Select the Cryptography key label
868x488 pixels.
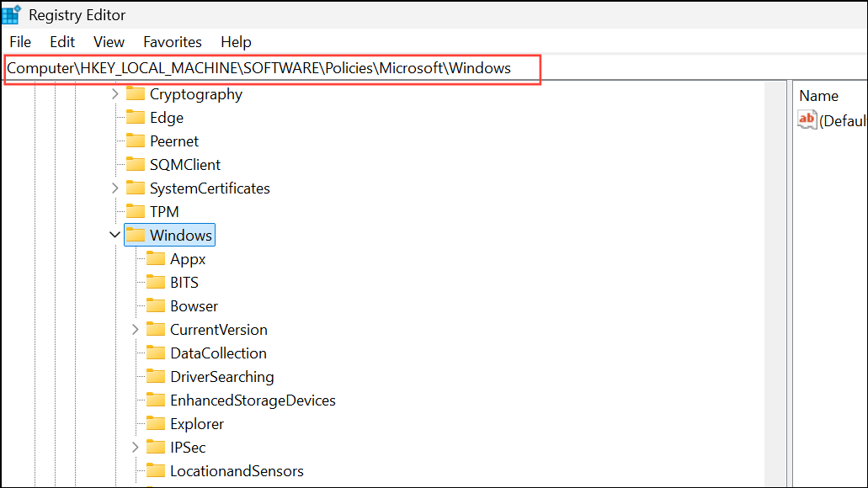(x=196, y=94)
